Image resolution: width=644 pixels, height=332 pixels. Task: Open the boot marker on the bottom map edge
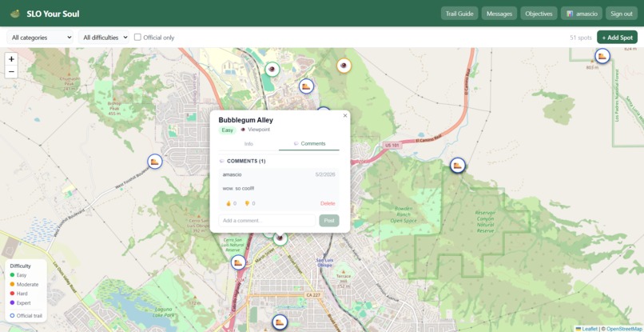pos(280,322)
